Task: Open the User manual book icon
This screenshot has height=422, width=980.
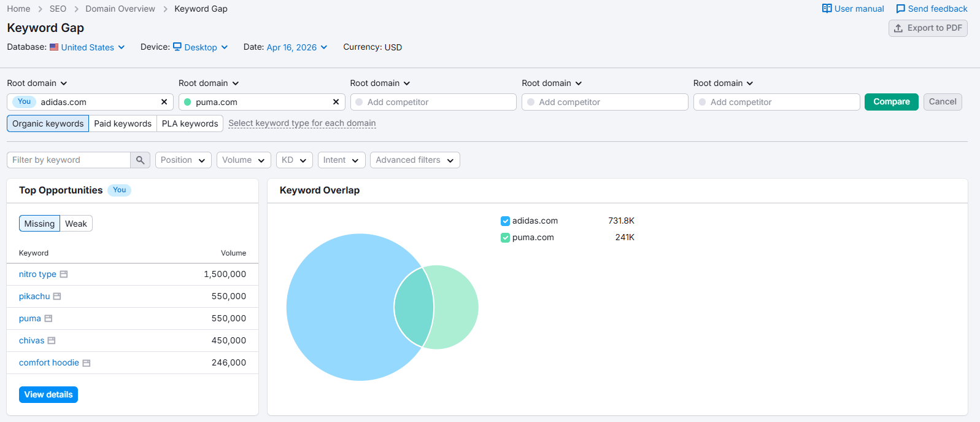Action: pos(827,9)
